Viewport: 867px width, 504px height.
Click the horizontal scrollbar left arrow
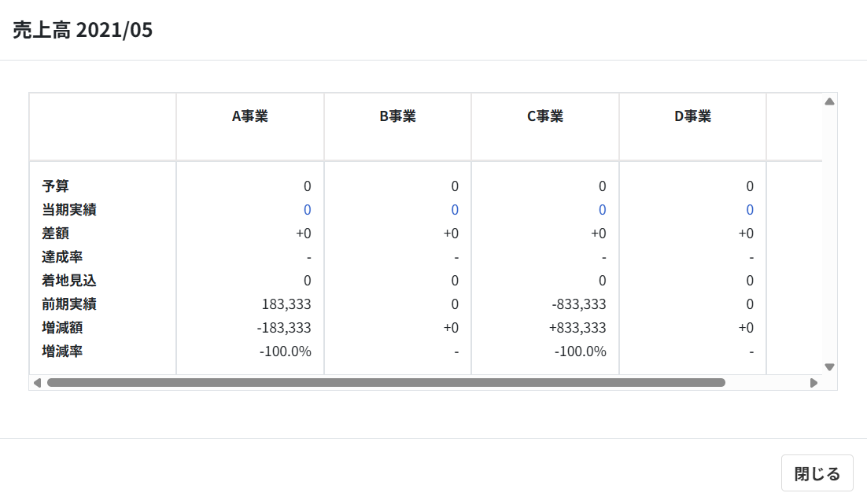coord(37,383)
